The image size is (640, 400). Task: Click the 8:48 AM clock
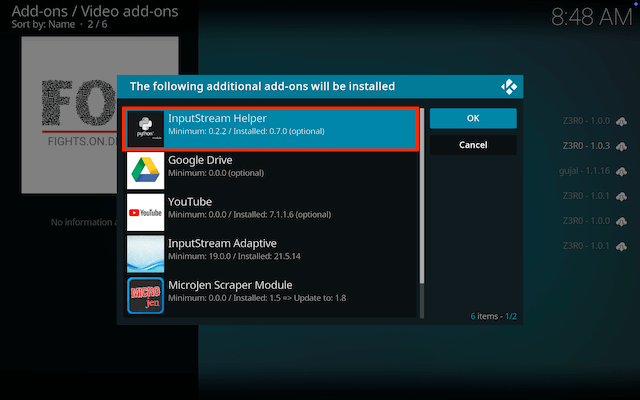[x=591, y=17]
